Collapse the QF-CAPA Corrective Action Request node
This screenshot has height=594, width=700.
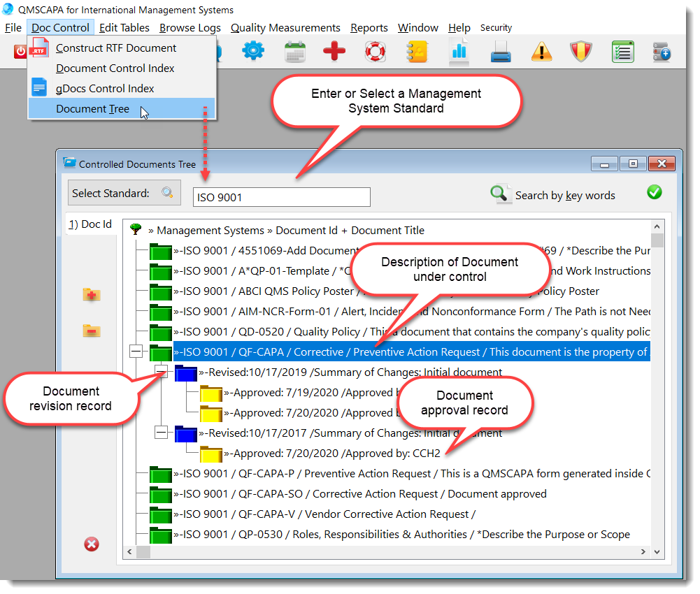(x=137, y=352)
